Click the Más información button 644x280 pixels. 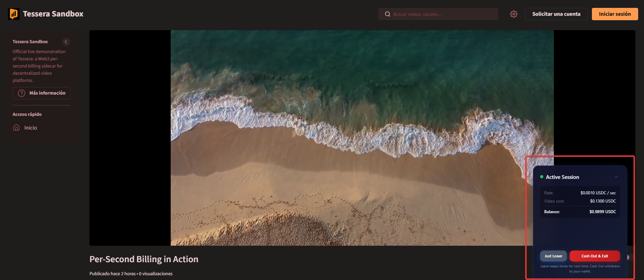point(41,93)
